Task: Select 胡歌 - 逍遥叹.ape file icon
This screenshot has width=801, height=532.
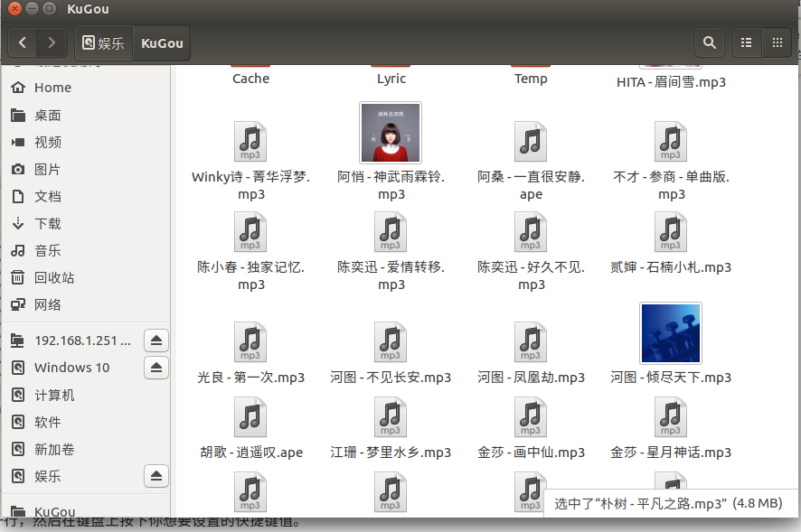Action: [250, 417]
